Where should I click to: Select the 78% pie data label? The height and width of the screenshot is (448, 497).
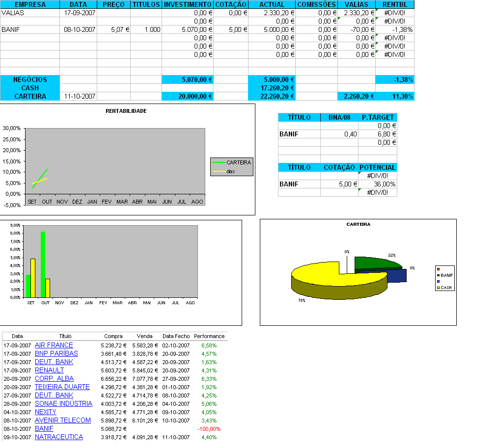coord(302,300)
